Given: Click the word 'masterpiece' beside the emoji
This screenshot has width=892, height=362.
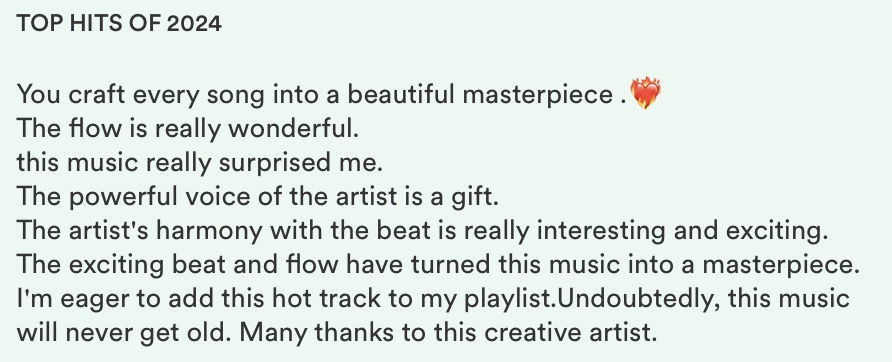Looking at the screenshot, I should pyautogui.click(x=537, y=94).
